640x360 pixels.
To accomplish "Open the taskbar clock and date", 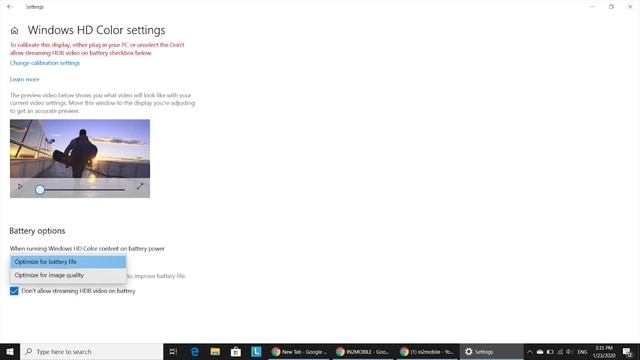I will pyautogui.click(x=604, y=351).
